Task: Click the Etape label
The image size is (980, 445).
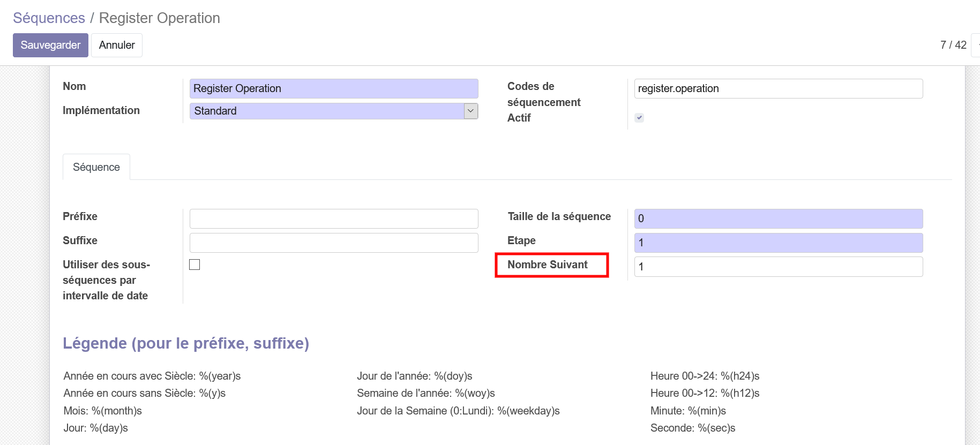Action: click(521, 240)
